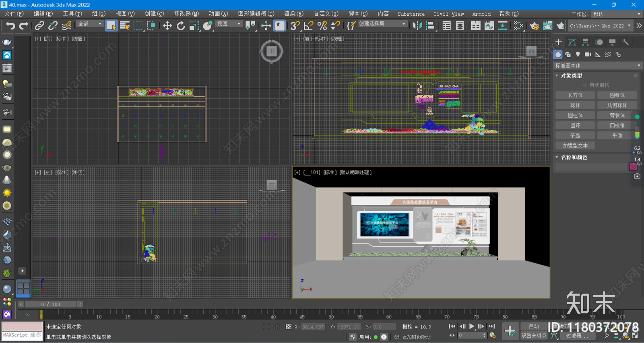This screenshot has width=644, height=343.
Task: Click the 球体 button
Action: (x=575, y=105)
